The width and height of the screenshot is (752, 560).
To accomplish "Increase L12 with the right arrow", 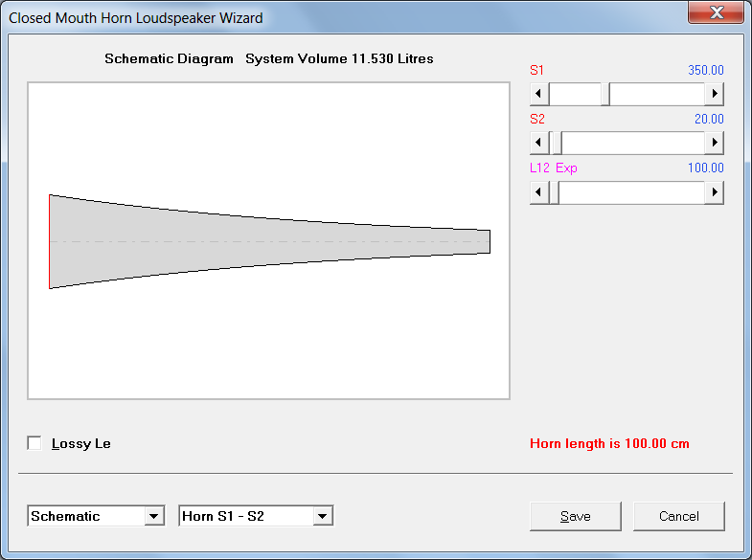I will coord(714,192).
